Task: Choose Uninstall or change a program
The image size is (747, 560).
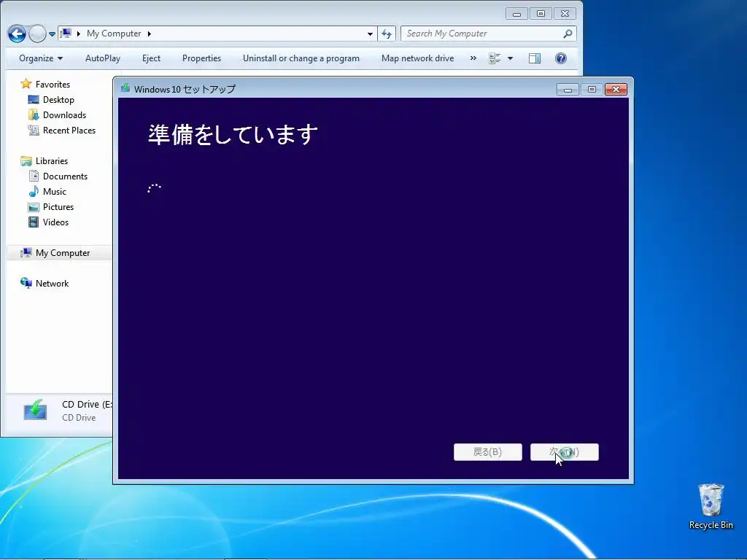Action: 301,58
